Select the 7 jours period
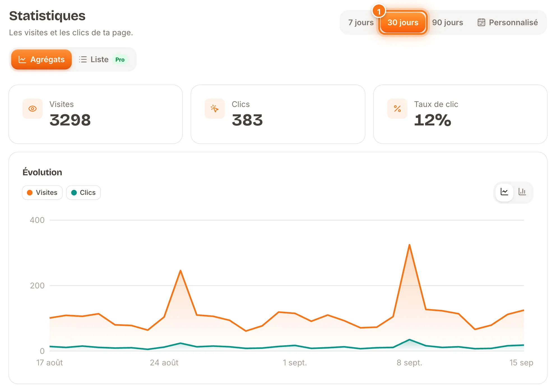 (361, 22)
